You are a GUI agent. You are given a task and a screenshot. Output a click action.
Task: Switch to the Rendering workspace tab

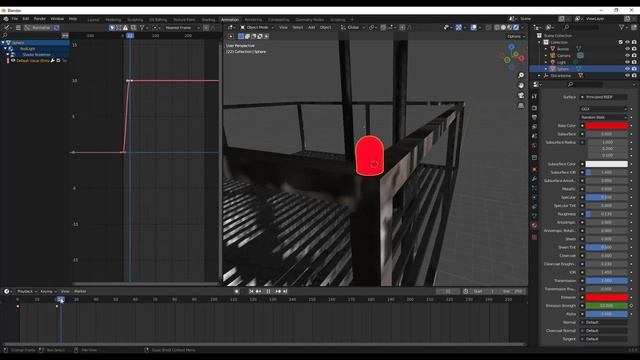[x=253, y=20]
